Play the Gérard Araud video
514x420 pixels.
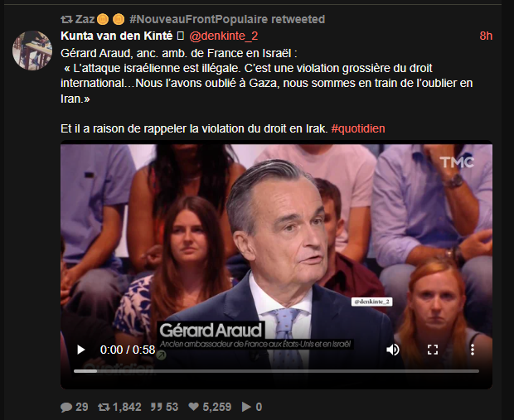coord(81,350)
